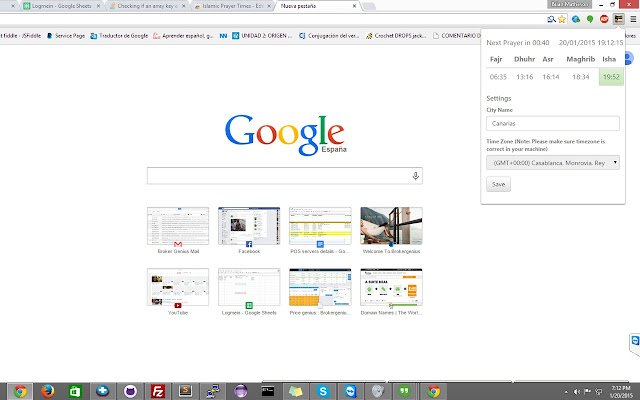The image size is (640, 400).
Task: Bookmark this page with the star icon
Action: click(562, 19)
